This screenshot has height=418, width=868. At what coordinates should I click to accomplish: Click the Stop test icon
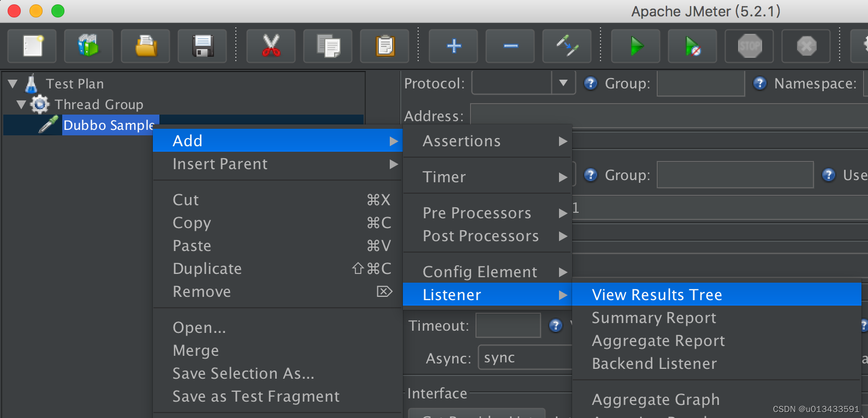tap(750, 46)
